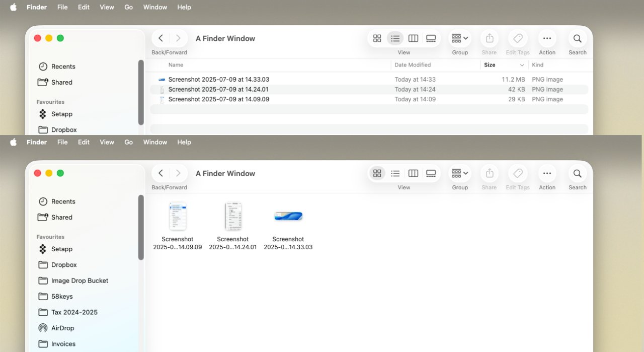Open File menu in topmost menu bar
The width and height of the screenshot is (644, 352).
(62, 7)
